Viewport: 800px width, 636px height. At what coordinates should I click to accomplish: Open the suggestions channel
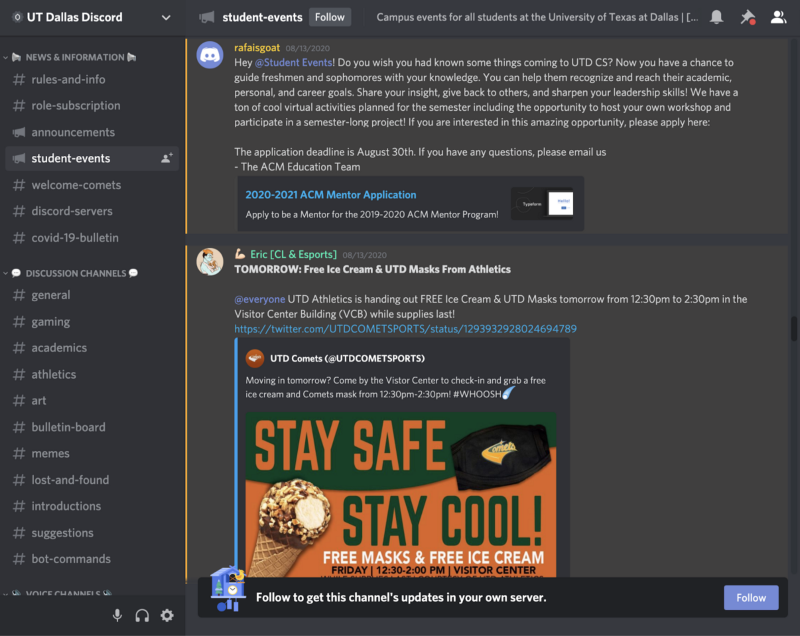click(92, 532)
